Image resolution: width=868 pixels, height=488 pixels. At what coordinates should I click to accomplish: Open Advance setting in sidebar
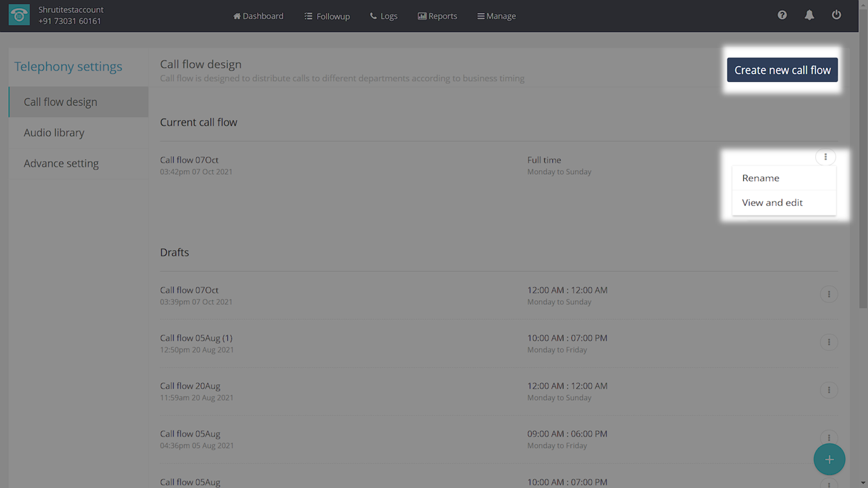click(61, 163)
